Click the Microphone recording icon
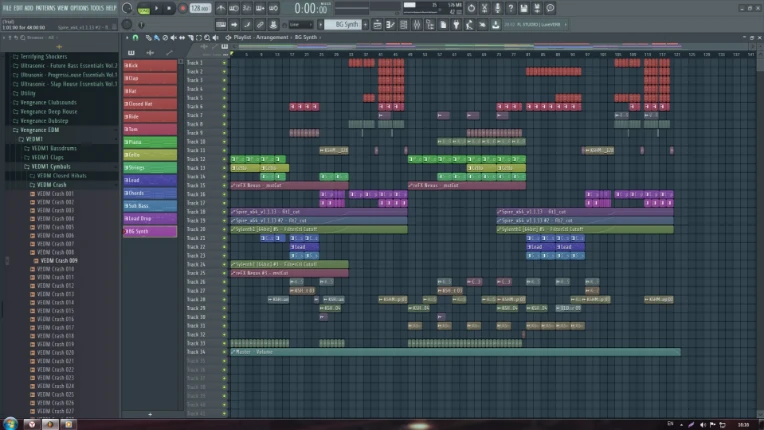The width and height of the screenshot is (764, 430). [498, 8]
